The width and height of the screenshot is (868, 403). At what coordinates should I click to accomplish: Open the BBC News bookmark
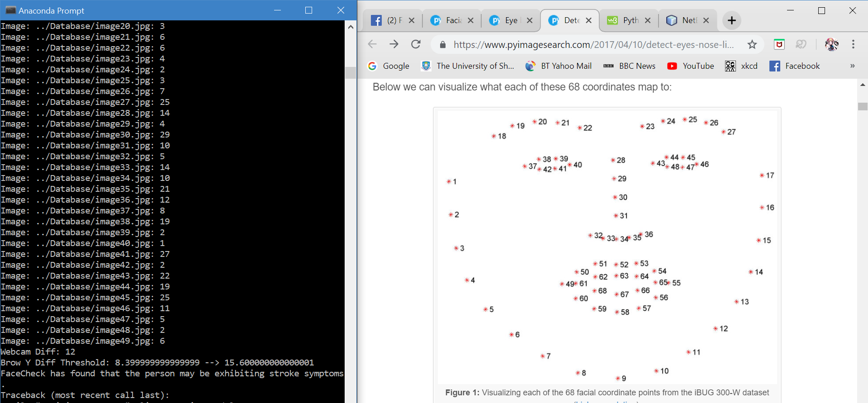[x=629, y=66]
